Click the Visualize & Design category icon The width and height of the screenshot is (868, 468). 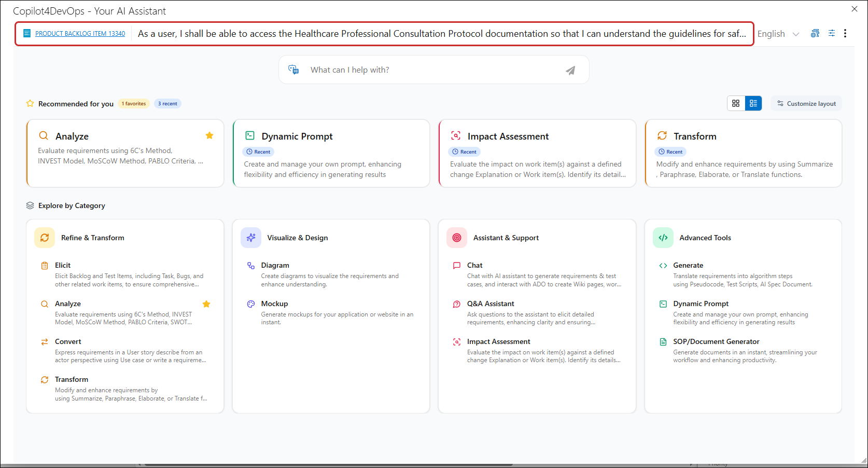[x=251, y=238]
